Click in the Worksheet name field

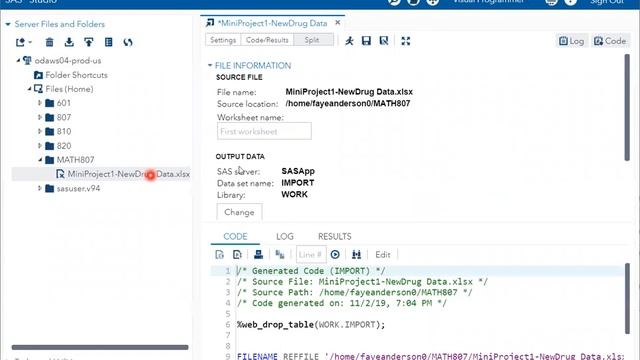264,131
